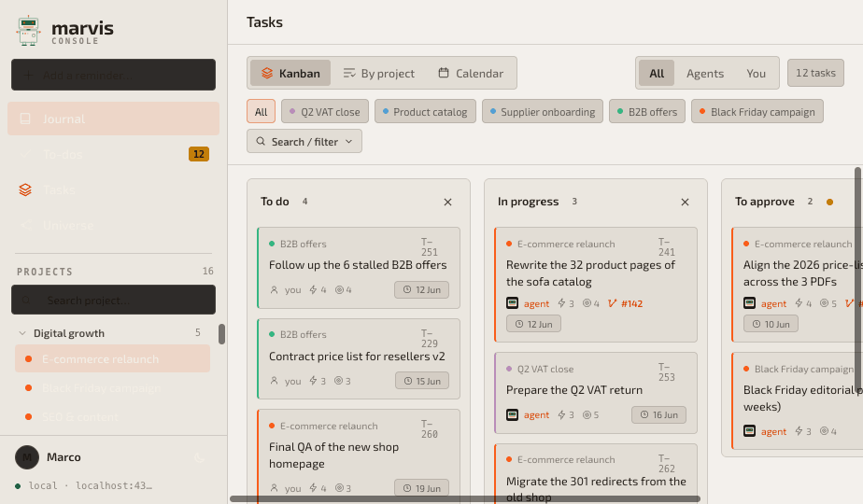Click the Universe share icon in sidebar
The height and width of the screenshot is (504, 863).
pos(25,226)
